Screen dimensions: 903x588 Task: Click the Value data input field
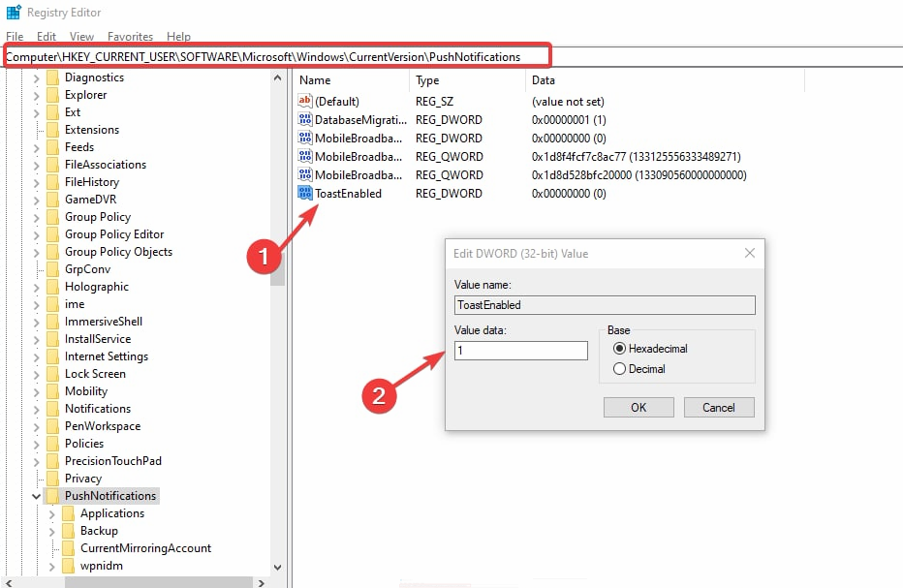point(520,350)
